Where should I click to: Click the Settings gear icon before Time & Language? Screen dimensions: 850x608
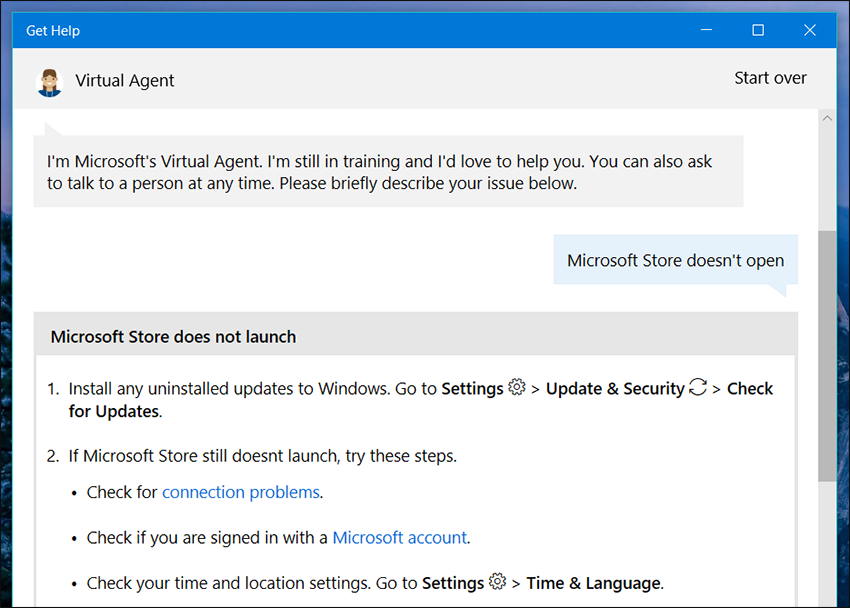tap(497, 582)
